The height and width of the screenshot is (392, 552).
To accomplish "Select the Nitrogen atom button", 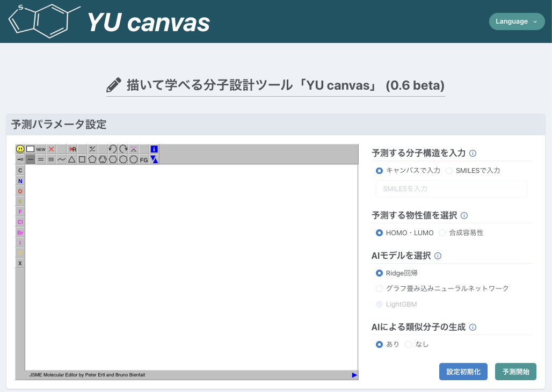I will point(20,181).
